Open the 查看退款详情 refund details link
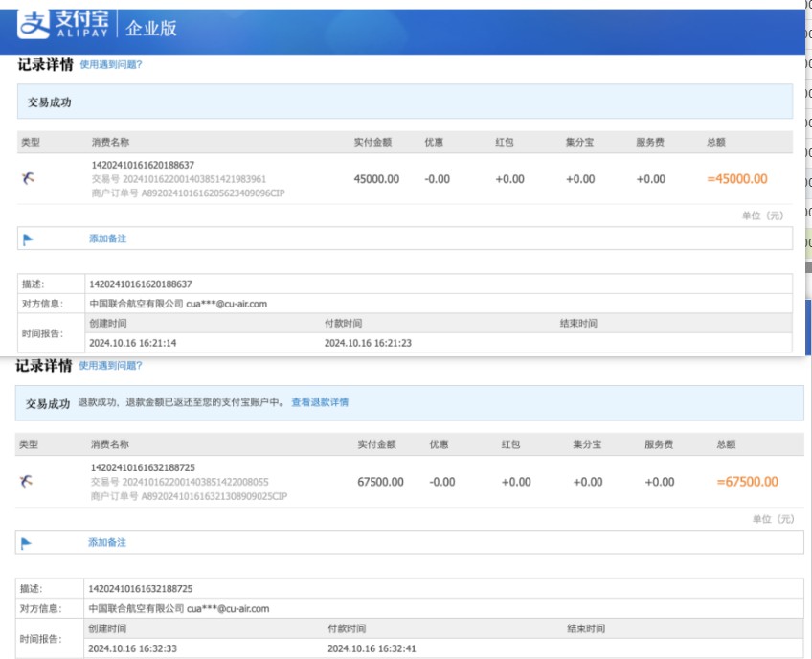Viewport: 812px width, 659px height. click(320, 402)
